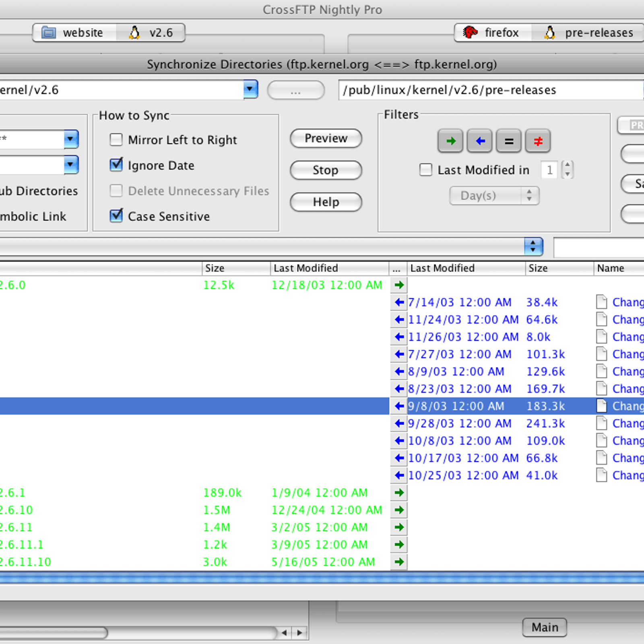Enable Last Modified in filter checkbox
This screenshot has height=644, width=644.
point(426,170)
